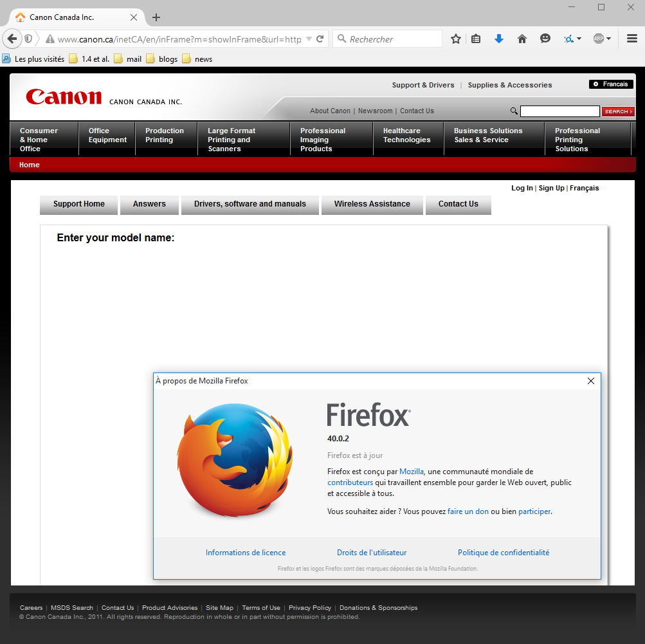
Task: Click the Canon logo
Action: [64, 97]
